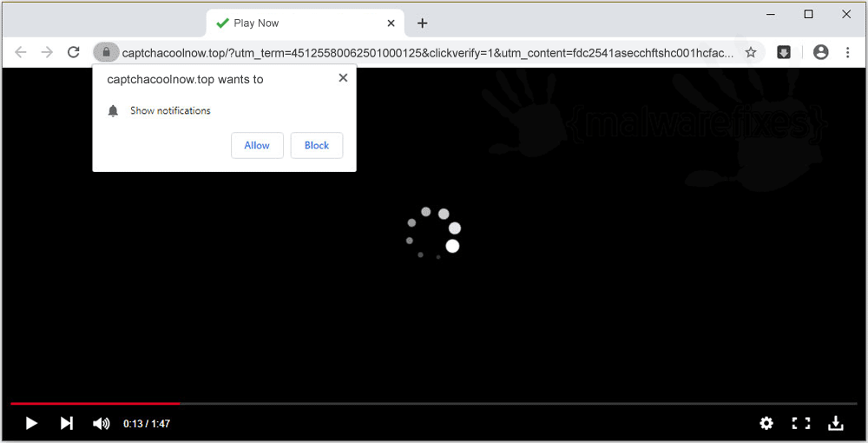The image size is (868, 443).
Task: Minimize the browser window
Action: point(771,15)
